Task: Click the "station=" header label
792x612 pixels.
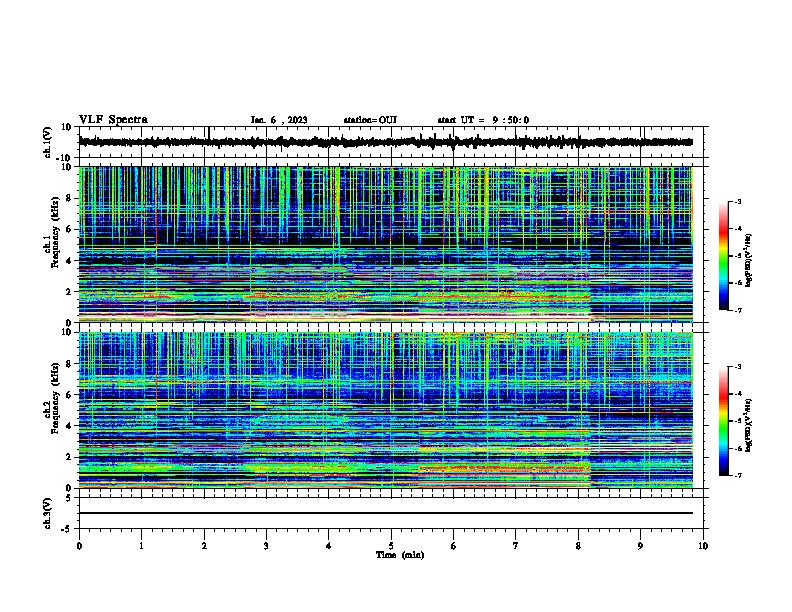Action: point(361,120)
